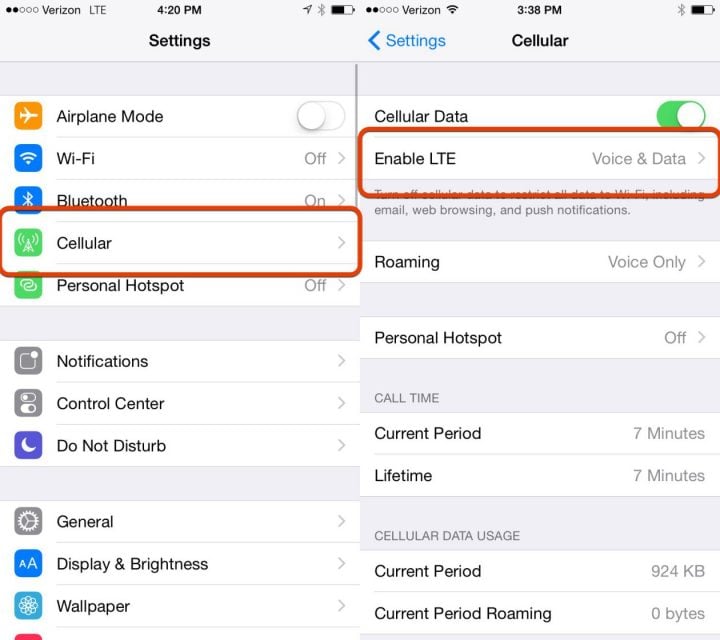Select the Current Period 924 KB row

click(540, 571)
